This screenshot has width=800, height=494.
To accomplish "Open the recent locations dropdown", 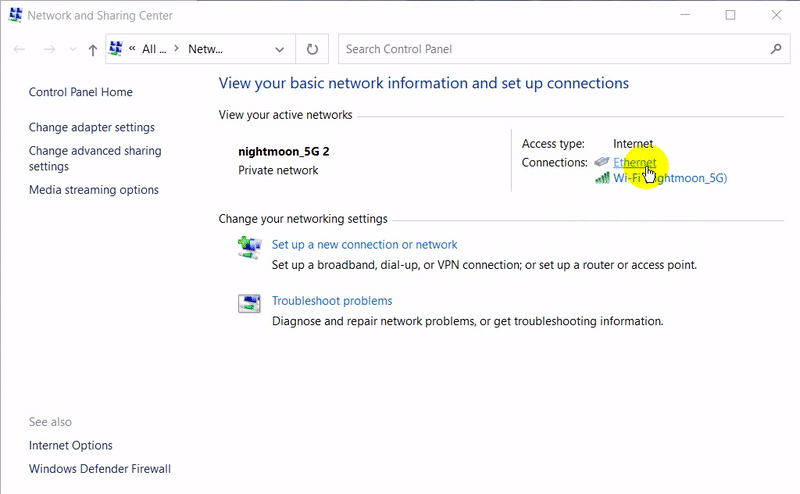I will pyautogui.click(x=73, y=49).
